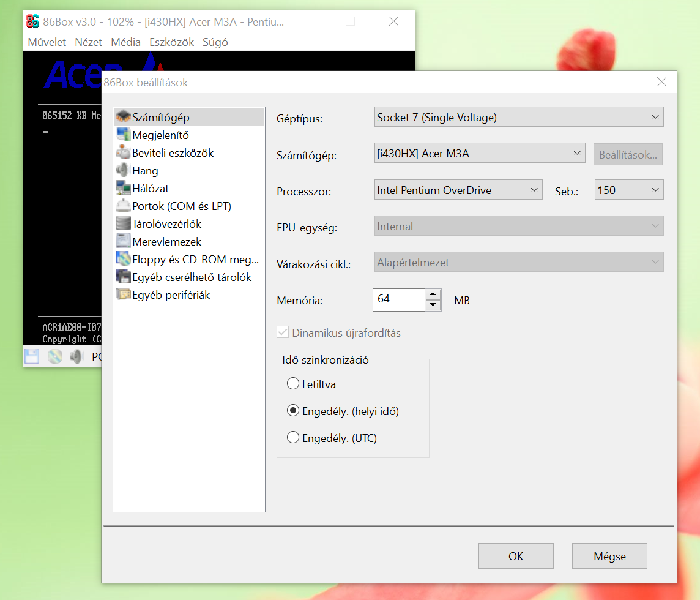This screenshot has width=700, height=600.
Task: Select Engedély. (helyi idő) radio button
Action: (293, 411)
